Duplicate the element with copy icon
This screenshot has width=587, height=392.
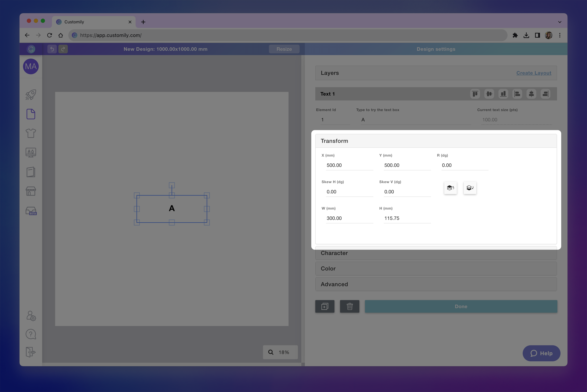(325, 306)
